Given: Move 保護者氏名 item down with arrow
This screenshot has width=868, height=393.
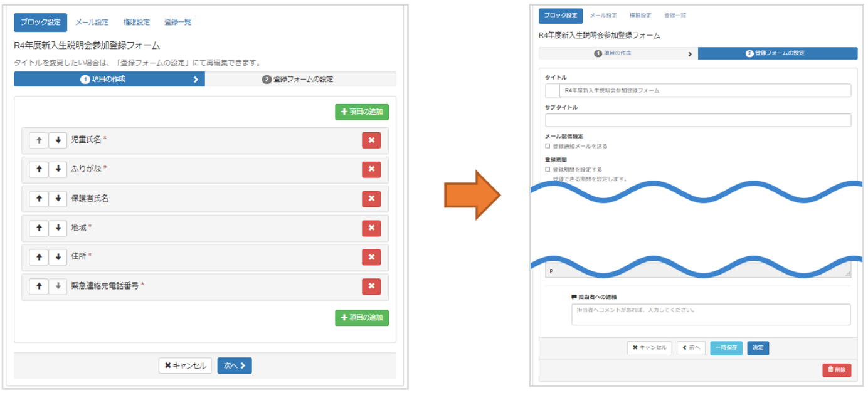Looking at the screenshot, I should click(x=58, y=199).
